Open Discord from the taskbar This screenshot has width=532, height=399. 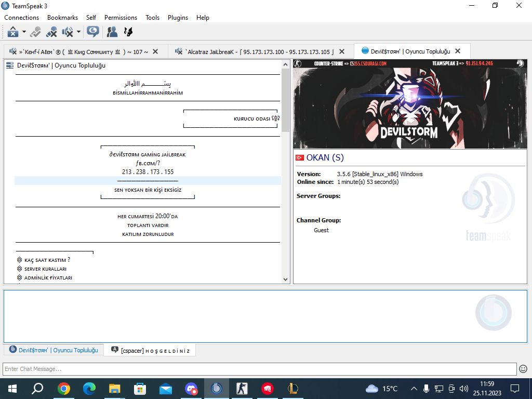point(191,389)
